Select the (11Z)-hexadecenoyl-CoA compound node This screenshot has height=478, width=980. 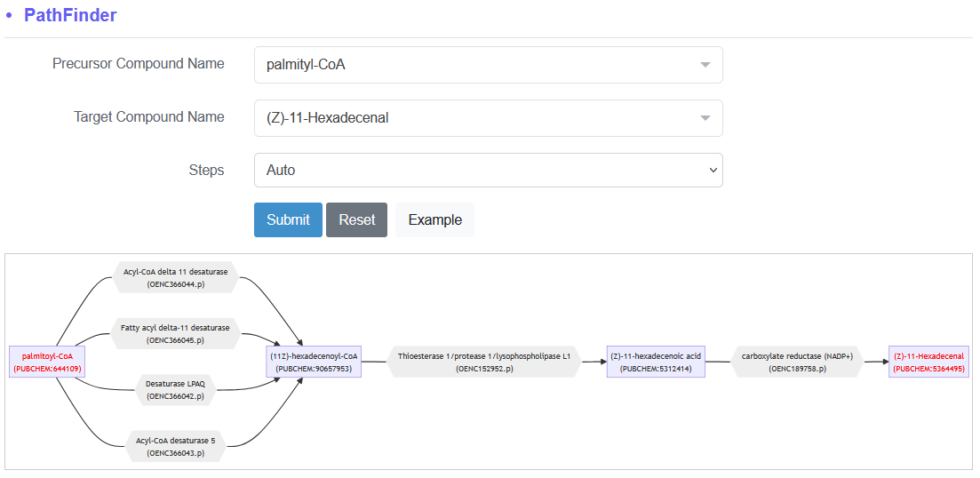click(314, 362)
